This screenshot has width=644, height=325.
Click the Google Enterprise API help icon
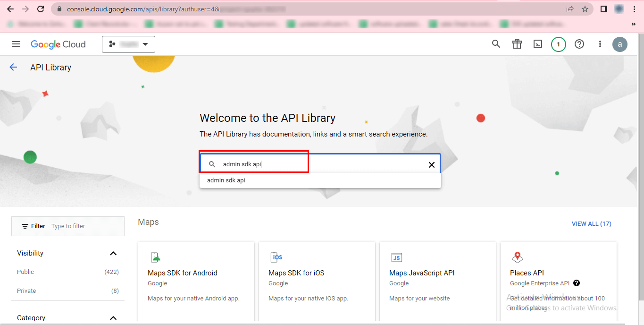coord(577,283)
